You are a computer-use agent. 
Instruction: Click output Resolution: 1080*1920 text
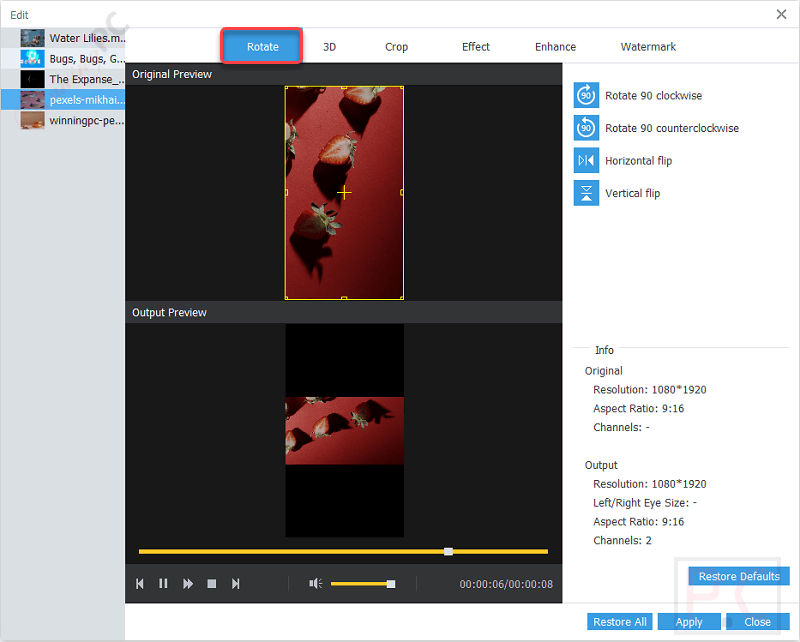[x=649, y=484]
